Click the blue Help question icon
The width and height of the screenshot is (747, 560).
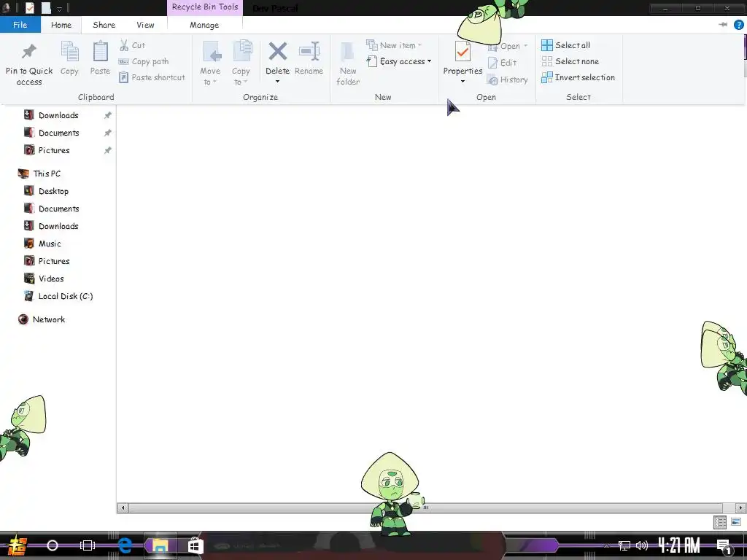(x=738, y=25)
